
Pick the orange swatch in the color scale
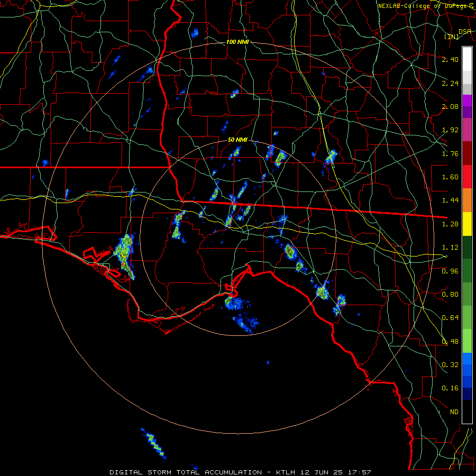(467, 200)
